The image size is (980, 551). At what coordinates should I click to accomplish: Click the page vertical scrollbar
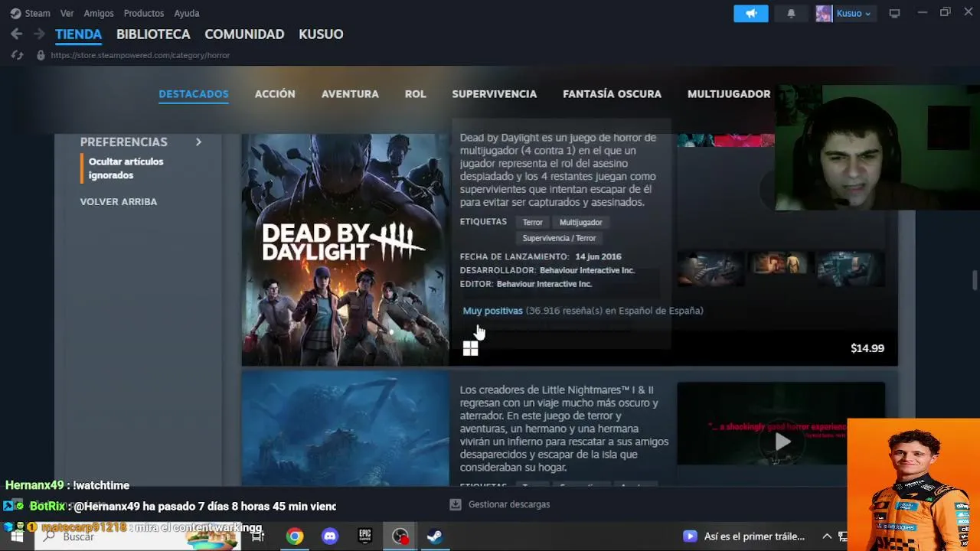pos(975,280)
